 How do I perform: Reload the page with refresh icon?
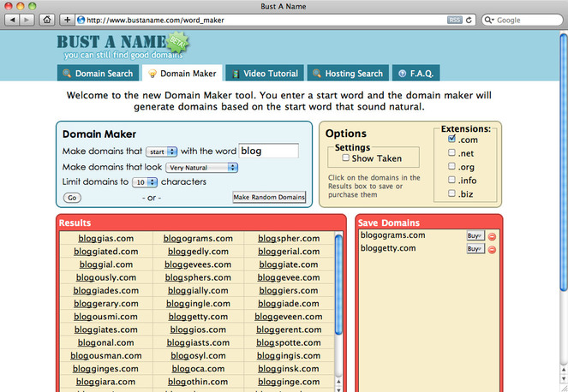[469, 21]
